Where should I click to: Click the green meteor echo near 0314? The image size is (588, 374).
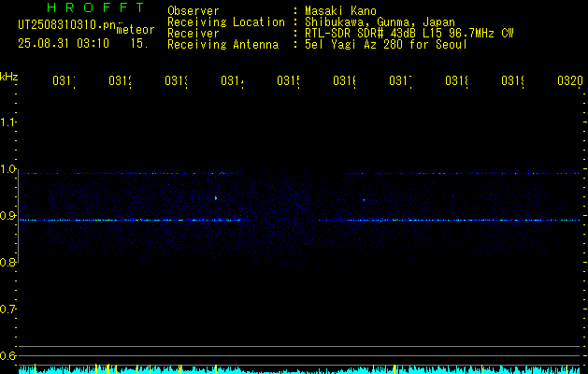click(x=216, y=198)
